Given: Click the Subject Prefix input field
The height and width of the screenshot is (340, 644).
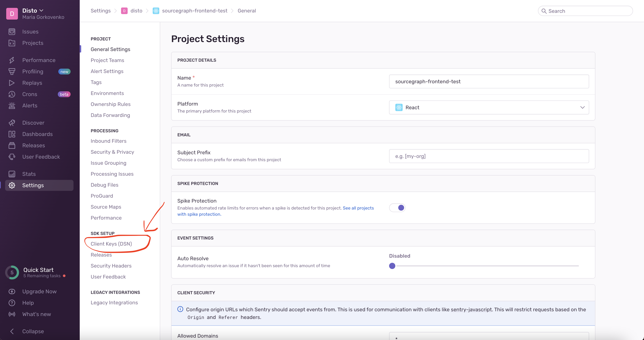Looking at the screenshot, I should pyautogui.click(x=489, y=156).
